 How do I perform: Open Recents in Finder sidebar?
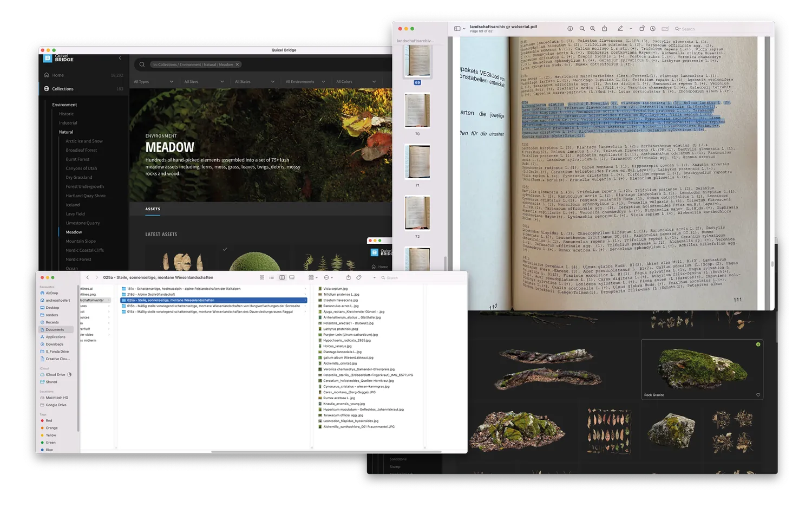53,322
